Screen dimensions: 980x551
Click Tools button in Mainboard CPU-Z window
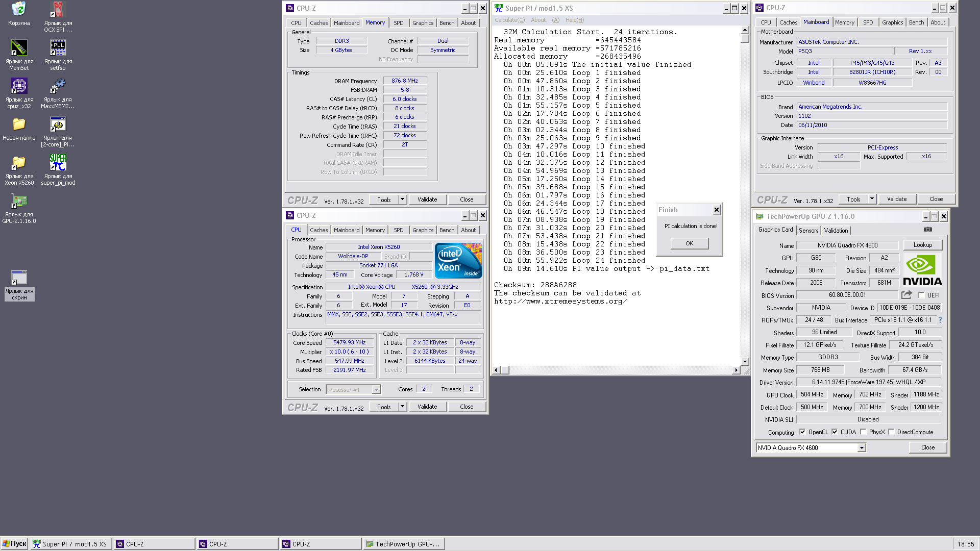click(853, 199)
